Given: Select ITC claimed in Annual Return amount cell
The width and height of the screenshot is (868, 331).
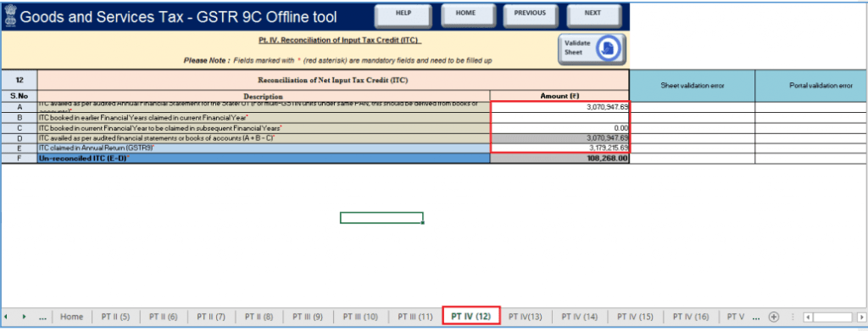Looking at the screenshot, I should click(559, 148).
